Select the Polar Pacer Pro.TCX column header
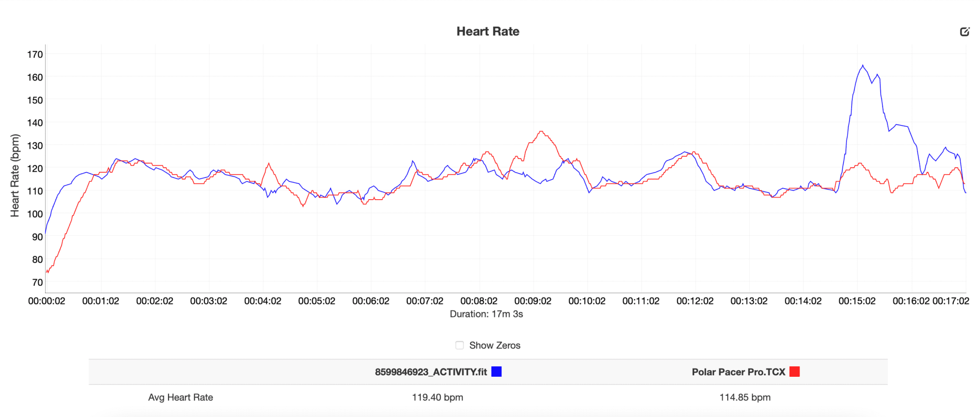Screen dimensions: 980x417 [738, 372]
